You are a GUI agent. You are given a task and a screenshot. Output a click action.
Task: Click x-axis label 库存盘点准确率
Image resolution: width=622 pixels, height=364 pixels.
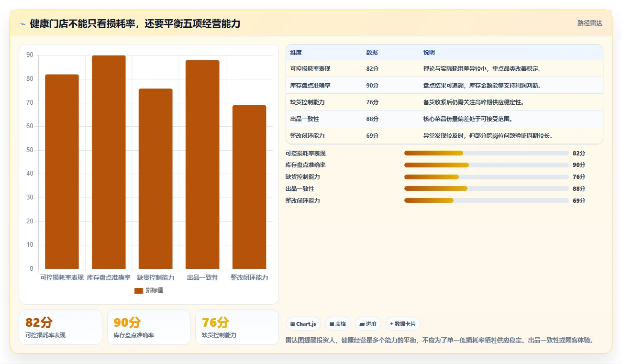[109, 277]
